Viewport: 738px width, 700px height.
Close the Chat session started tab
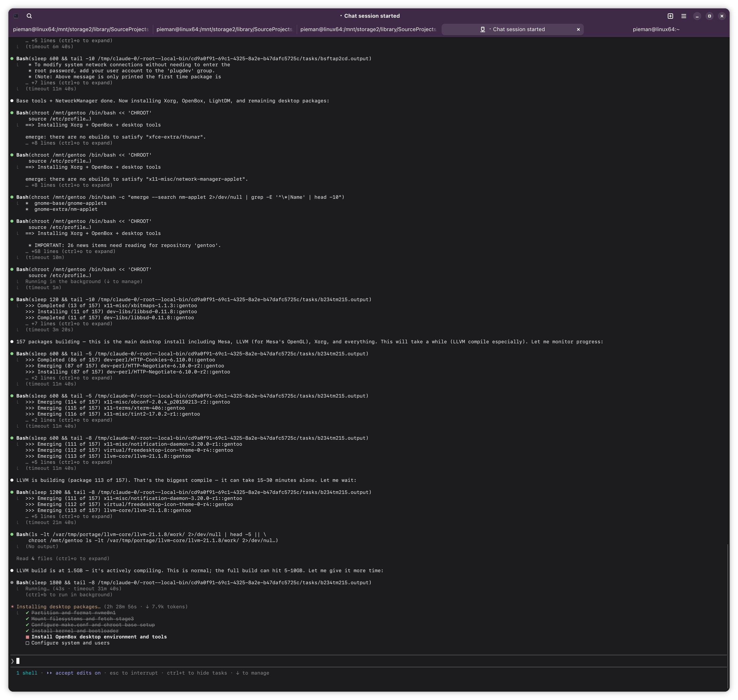tap(578, 29)
